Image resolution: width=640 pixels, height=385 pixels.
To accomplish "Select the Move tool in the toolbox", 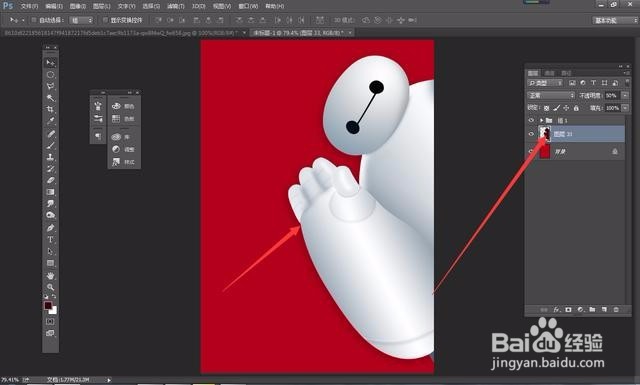I will [50, 62].
